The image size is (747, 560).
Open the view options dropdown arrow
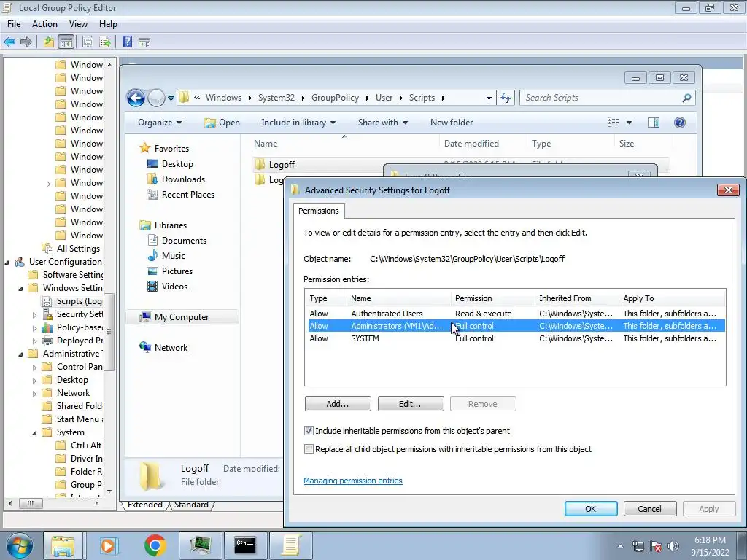(629, 122)
